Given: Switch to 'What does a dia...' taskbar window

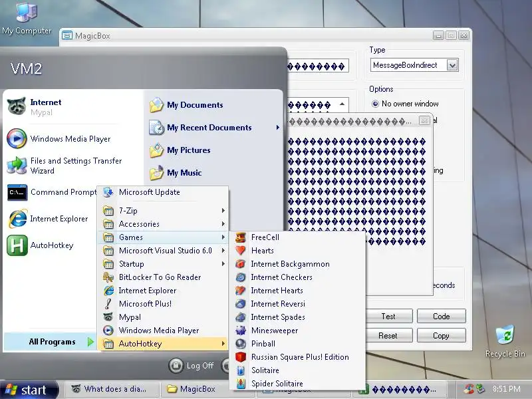Looking at the screenshot, I should [112, 389].
